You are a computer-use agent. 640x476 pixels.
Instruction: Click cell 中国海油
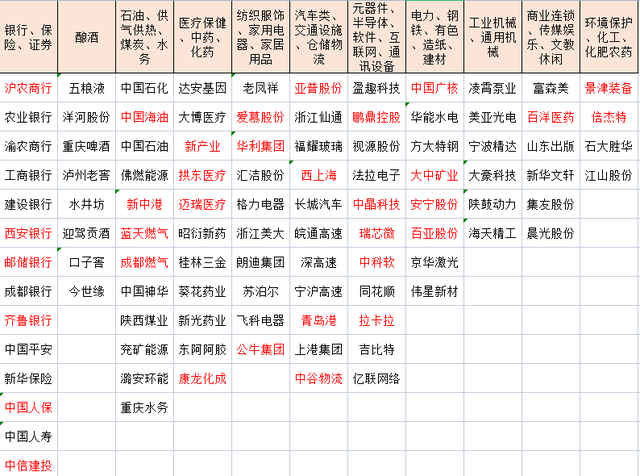[x=144, y=117]
